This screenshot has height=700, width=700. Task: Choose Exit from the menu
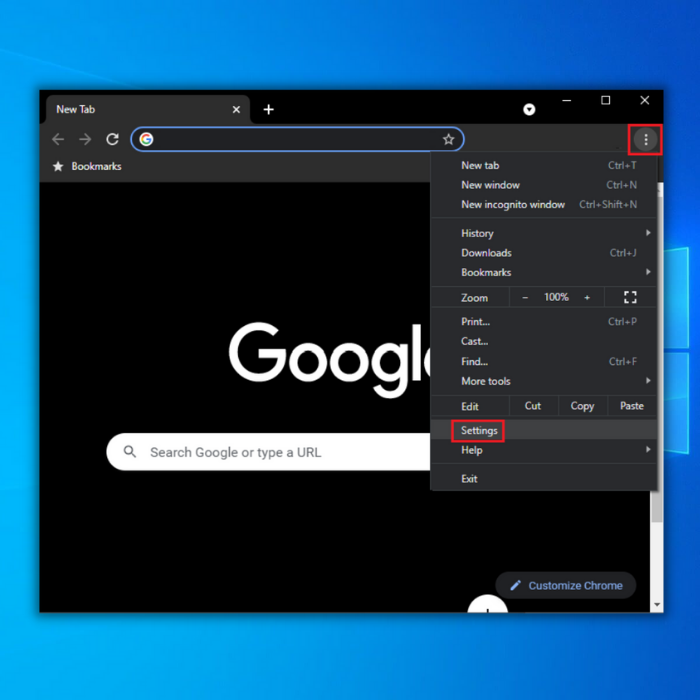(543, 479)
